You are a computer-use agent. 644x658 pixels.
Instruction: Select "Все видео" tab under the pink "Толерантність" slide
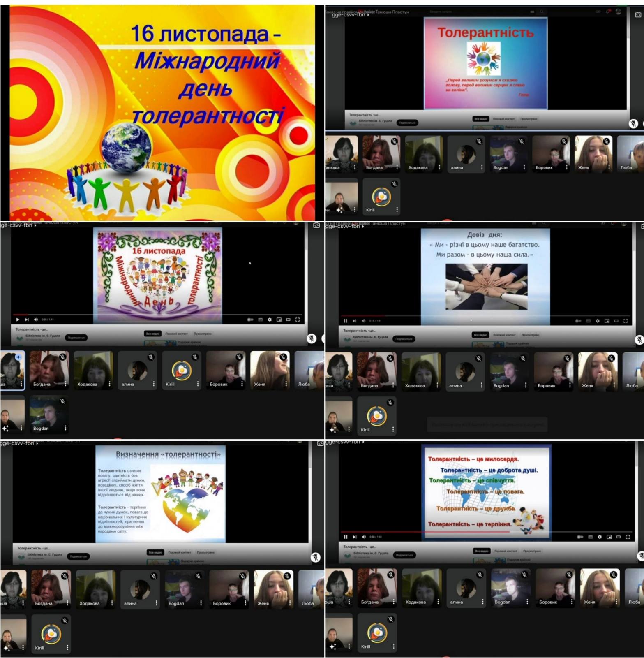pyautogui.click(x=480, y=119)
